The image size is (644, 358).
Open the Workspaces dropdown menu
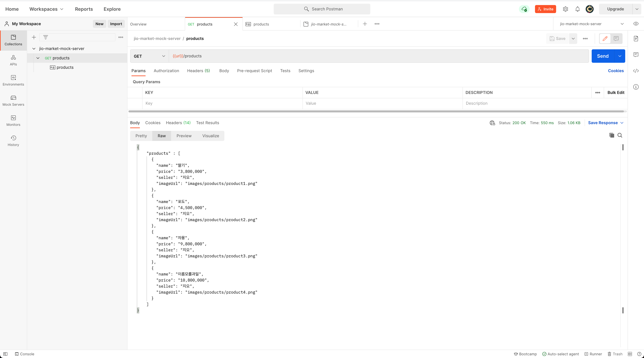click(46, 9)
